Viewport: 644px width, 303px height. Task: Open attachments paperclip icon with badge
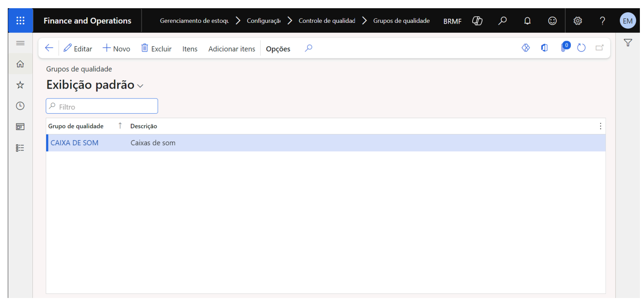tap(565, 48)
